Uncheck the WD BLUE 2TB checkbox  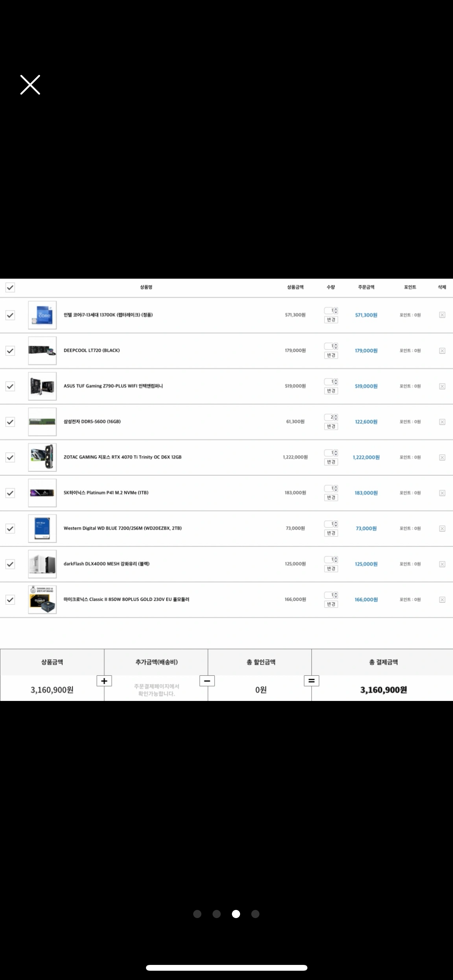pyautogui.click(x=10, y=529)
